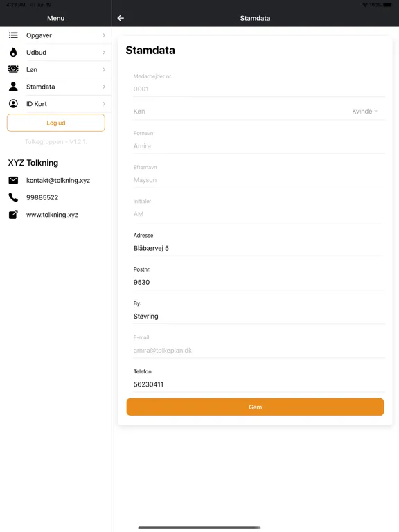
Task: Click the envelope email icon
Action: click(13, 180)
